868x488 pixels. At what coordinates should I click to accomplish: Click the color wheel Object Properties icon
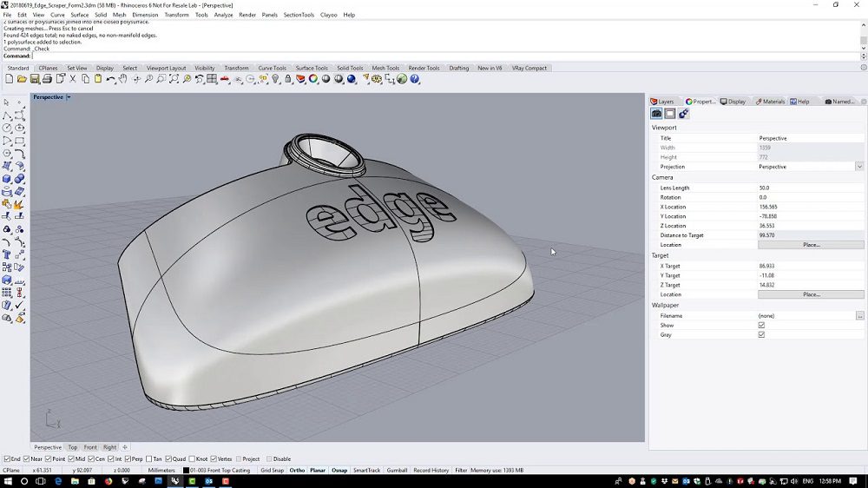[x=313, y=79]
